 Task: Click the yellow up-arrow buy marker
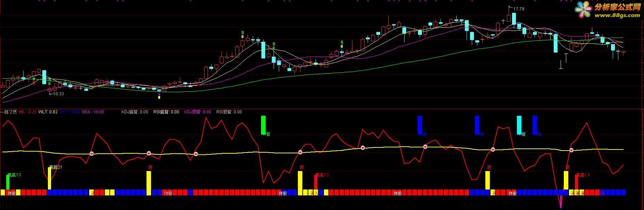pyautogui.click(x=159, y=97)
